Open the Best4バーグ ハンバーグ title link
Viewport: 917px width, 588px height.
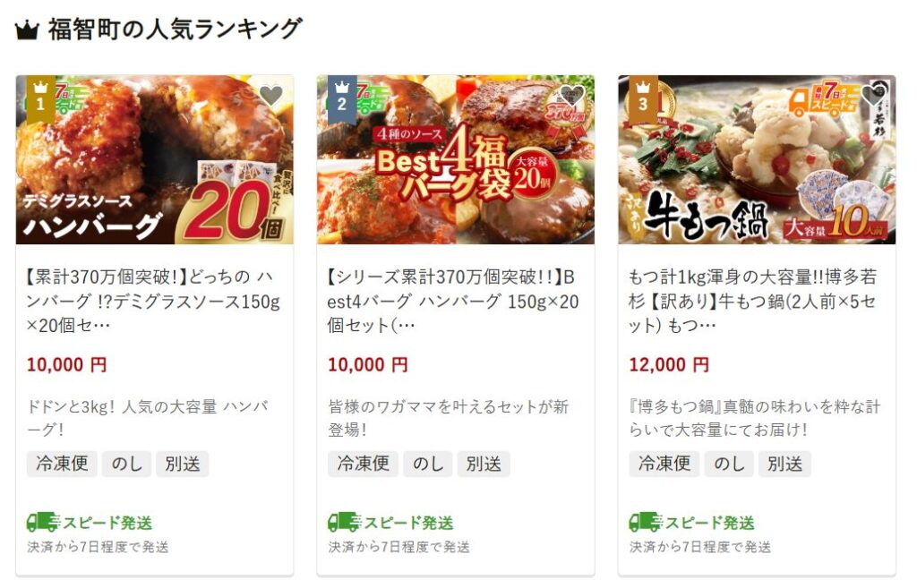point(453,301)
